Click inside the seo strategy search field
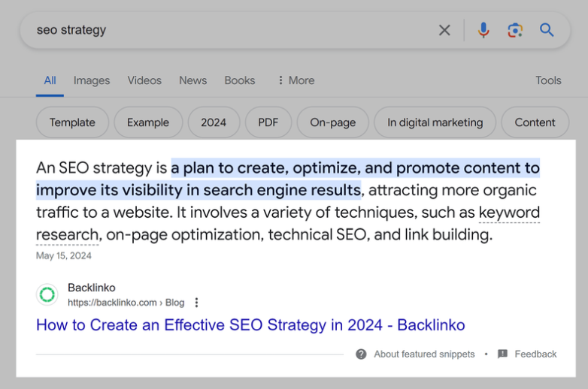This screenshot has width=588, height=389. [x=226, y=30]
